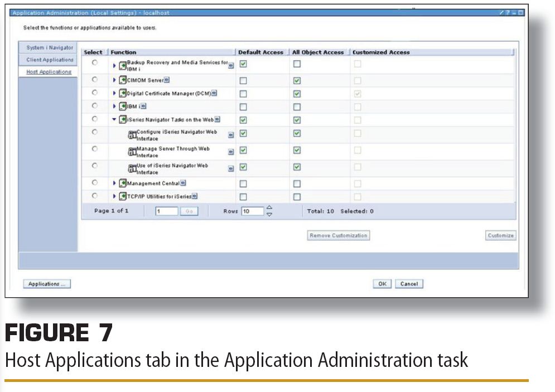555x392 pixels.
Task: Click the Digital Certificate Manager function icon
Action: click(123, 93)
